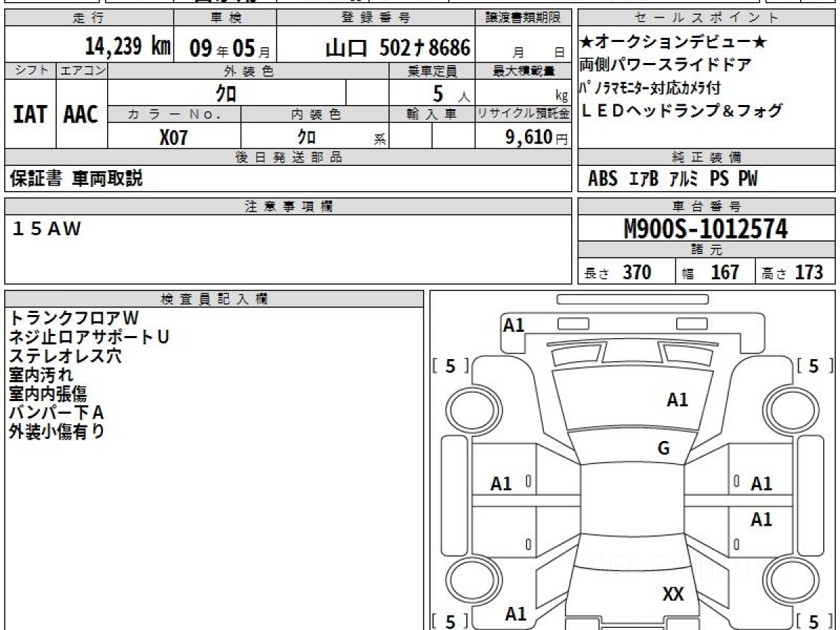Click the top-left [5] tire rating
Screen dimensions: 840x630
451,365
